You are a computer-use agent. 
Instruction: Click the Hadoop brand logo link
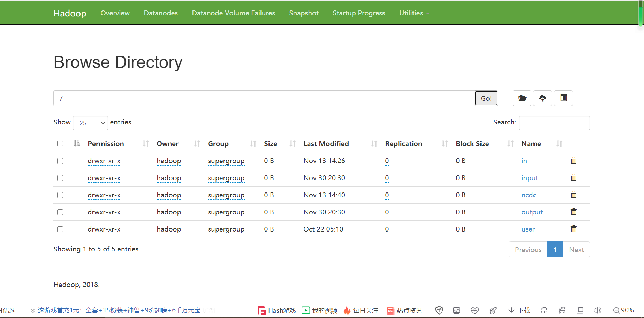pos(70,13)
